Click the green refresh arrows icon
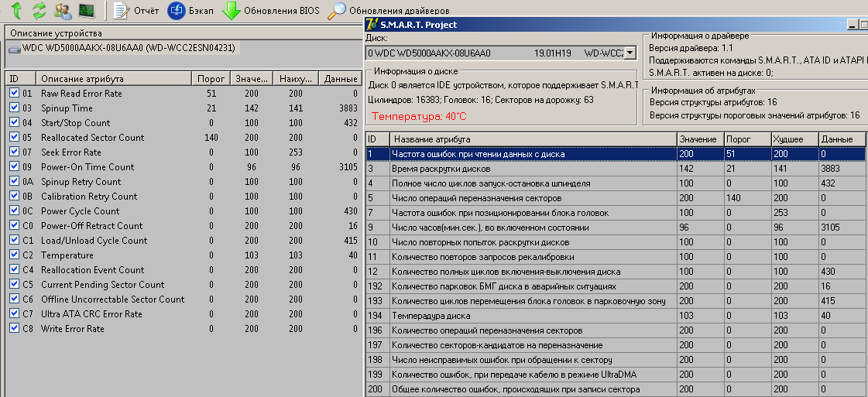Screen dimensions: 868x397 tap(38, 10)
